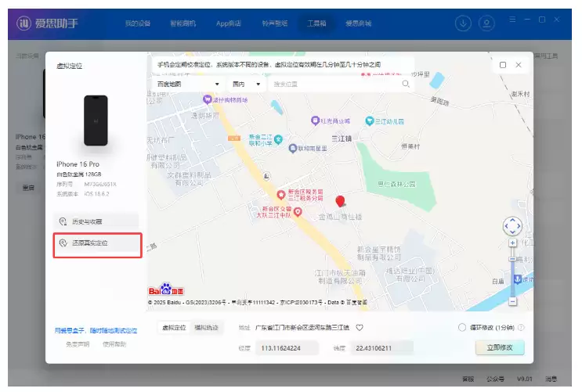The width and height of the screenshot is (582, 392).
Task: Open the 使用帮助 link
Action: pyautogui.click(x=114, y=344)
